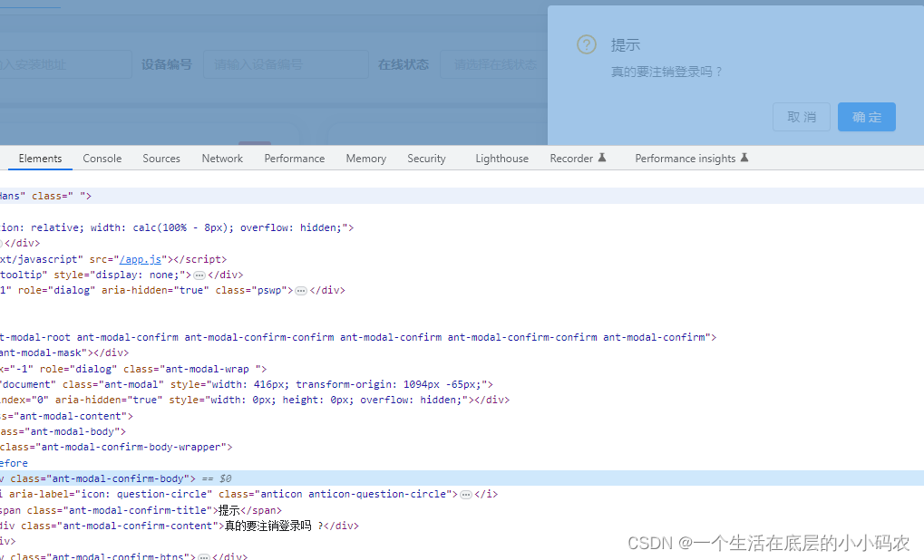924x560 pixels.
Task: Expand the collapsed pswp dialog div node
Action: 300,290
